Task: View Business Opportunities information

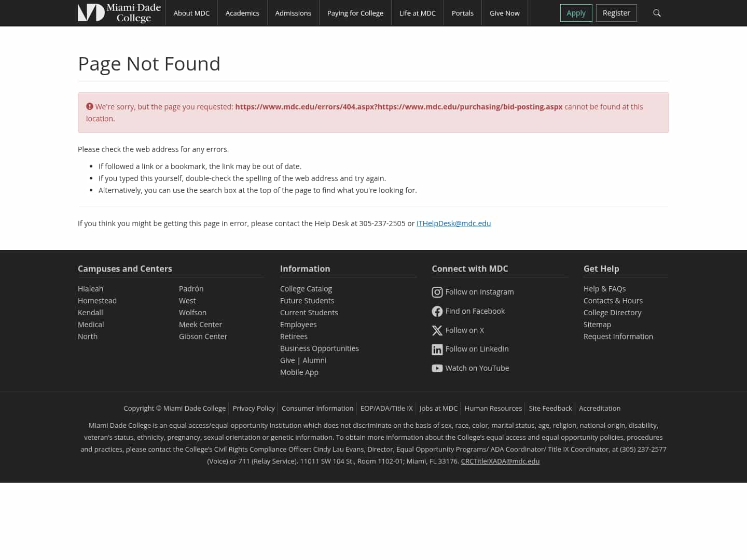Action: tap(320, 348)
